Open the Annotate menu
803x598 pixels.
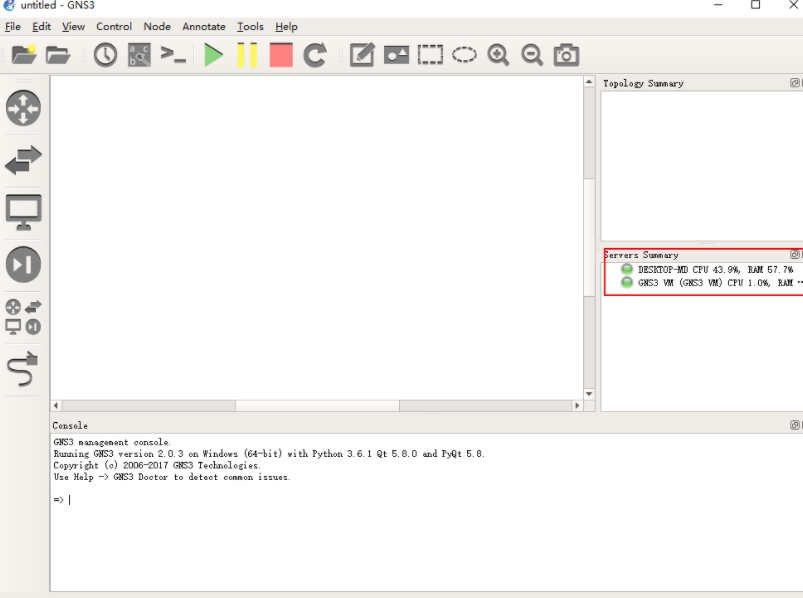pos(204,27)
